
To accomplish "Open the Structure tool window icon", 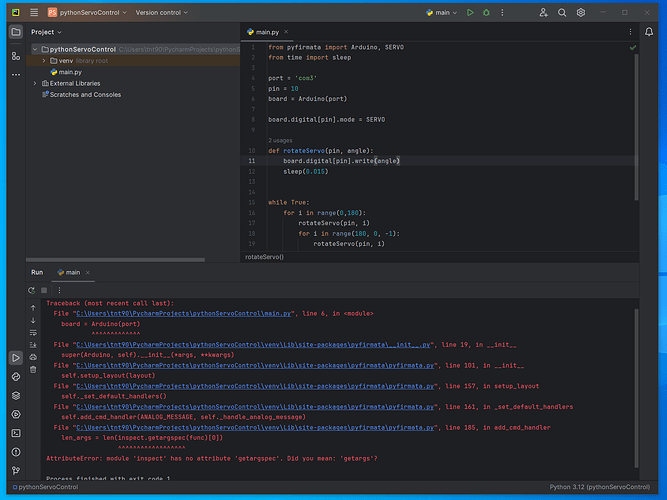I will coord(16,56).
